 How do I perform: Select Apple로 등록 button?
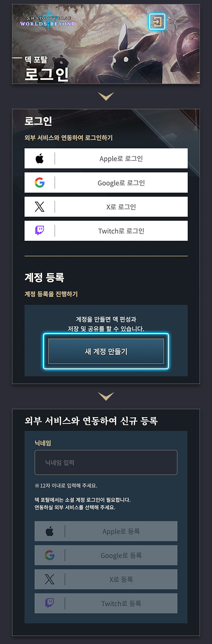pyautogui.click(x=106, y=531)
